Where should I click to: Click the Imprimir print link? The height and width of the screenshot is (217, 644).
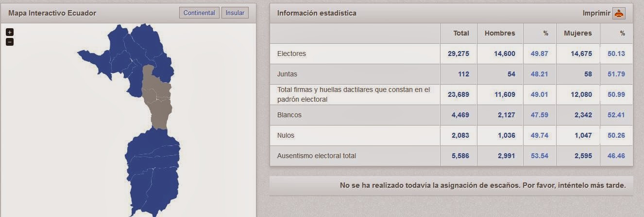point(596,13)
